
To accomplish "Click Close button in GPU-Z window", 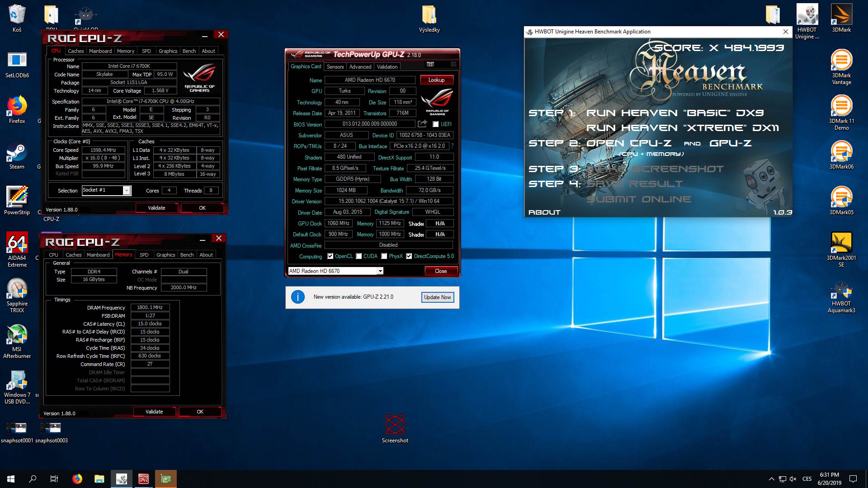I will pyautogui.click(x=441, y=271).
